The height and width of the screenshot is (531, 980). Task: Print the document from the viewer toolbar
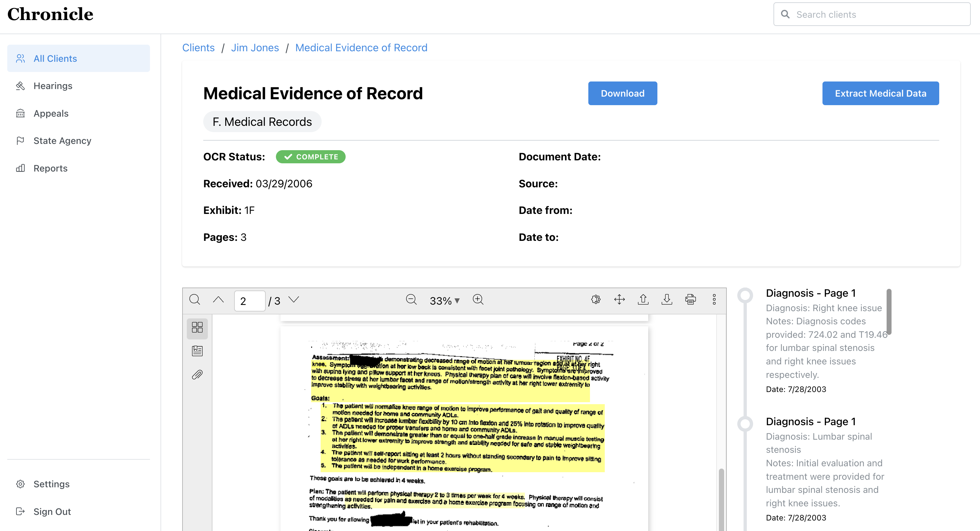tap(691, 300)
